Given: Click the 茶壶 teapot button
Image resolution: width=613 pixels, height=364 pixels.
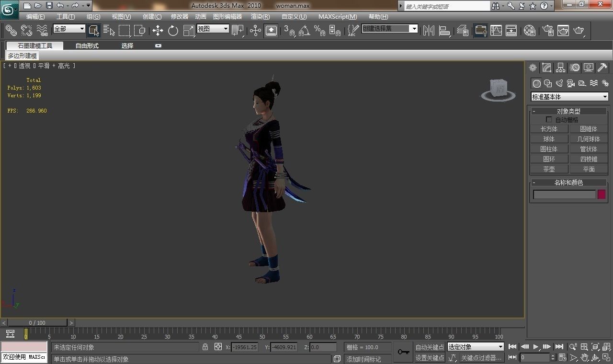Looking at the screenshot, I should (549, 169).
